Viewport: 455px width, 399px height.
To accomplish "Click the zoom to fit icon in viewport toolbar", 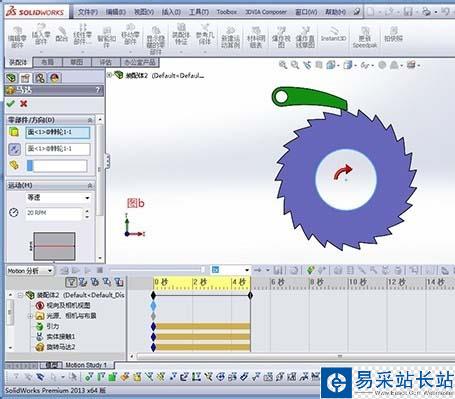I will point(283,65).
